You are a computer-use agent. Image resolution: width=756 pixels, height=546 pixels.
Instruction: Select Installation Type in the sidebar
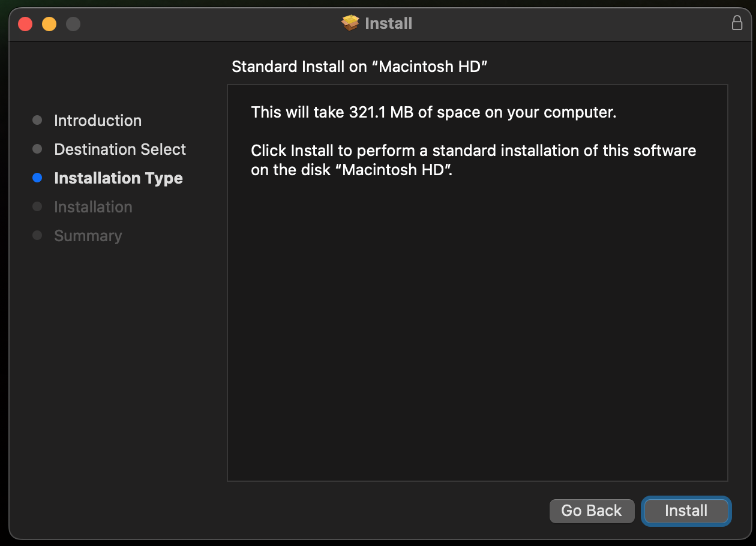118,178
